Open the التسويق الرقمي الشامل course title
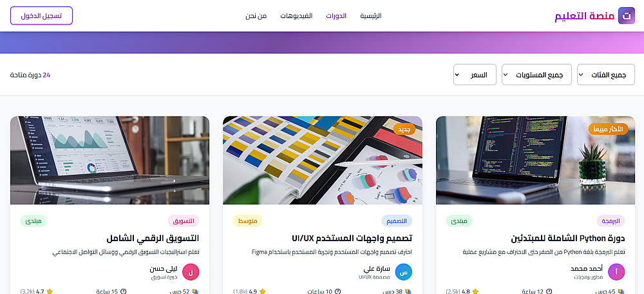 coord(153,238)
